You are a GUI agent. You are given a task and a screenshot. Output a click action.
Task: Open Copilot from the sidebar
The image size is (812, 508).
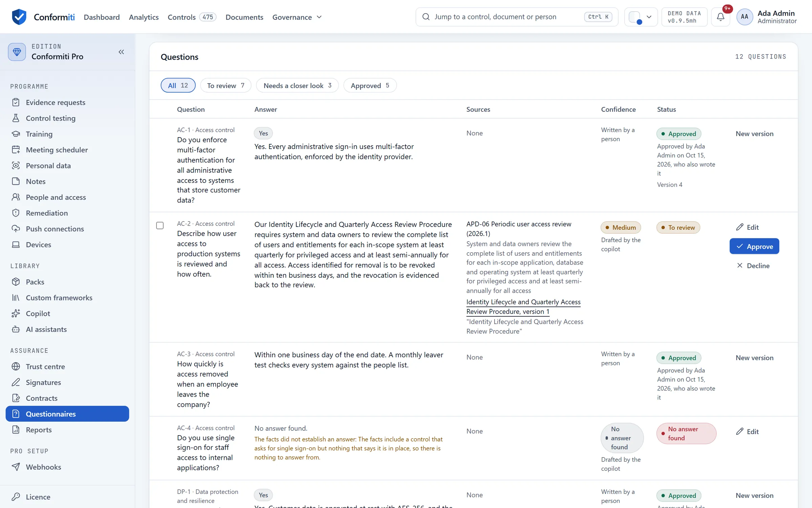tap(67, 313)
